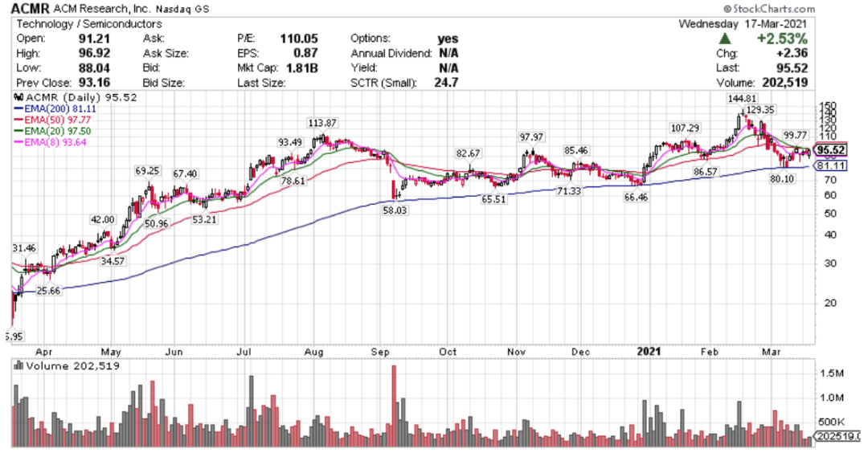Click the 66.46 December low annotation
The height and width of the screenshot is (461, 868).
click(x=636, y=197)
